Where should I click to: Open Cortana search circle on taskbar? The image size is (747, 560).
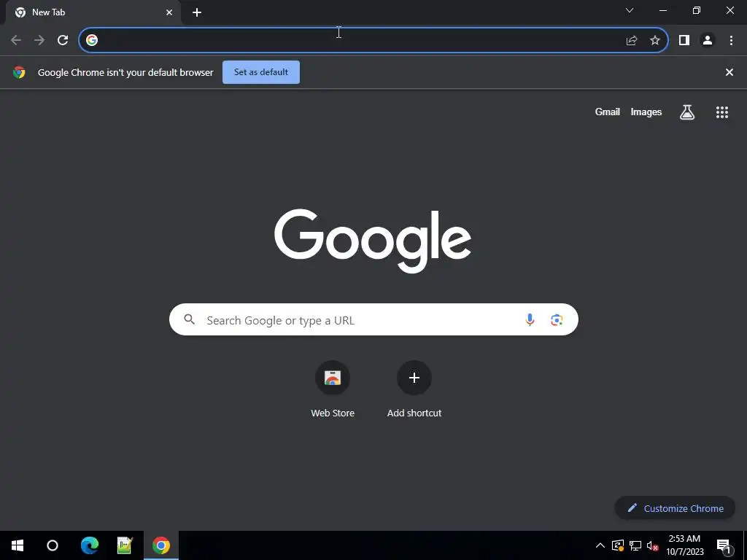[53, 545]
